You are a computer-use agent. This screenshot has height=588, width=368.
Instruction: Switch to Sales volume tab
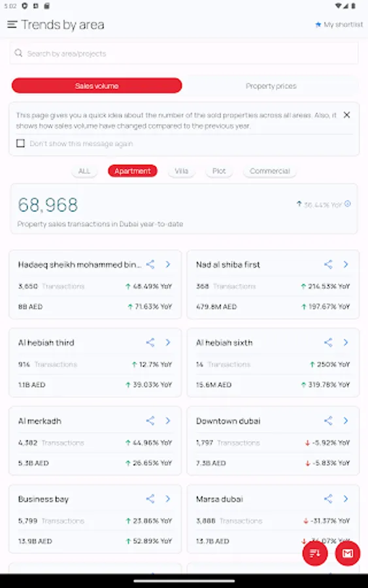click(x=97, y=86)
